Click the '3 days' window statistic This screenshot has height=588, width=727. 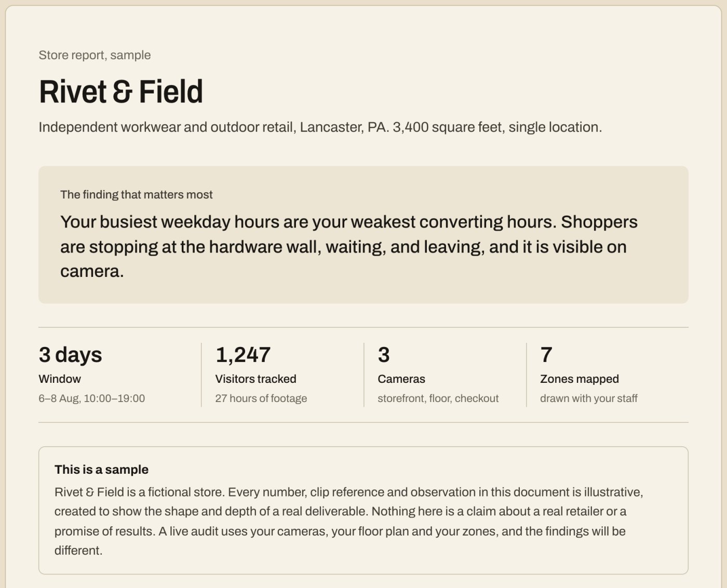[70, 355]
